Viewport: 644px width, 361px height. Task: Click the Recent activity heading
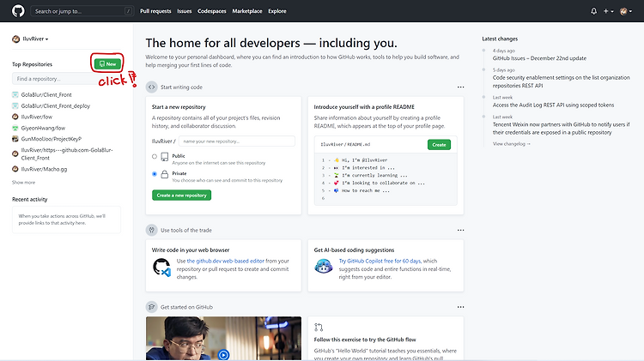29,200
